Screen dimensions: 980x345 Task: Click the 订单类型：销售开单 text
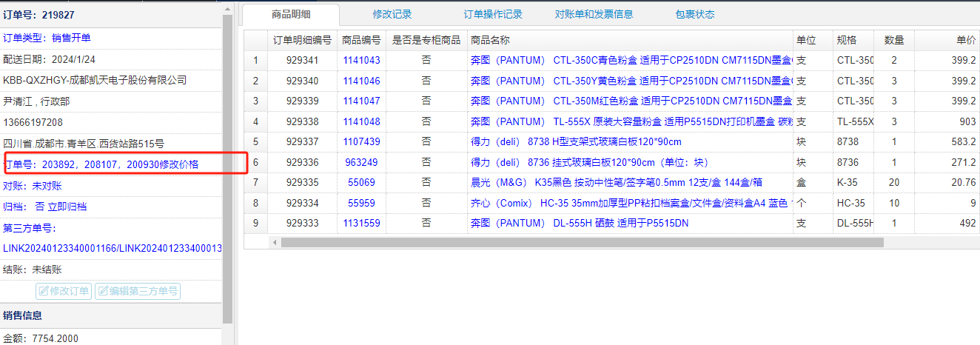tap(47, 38)
